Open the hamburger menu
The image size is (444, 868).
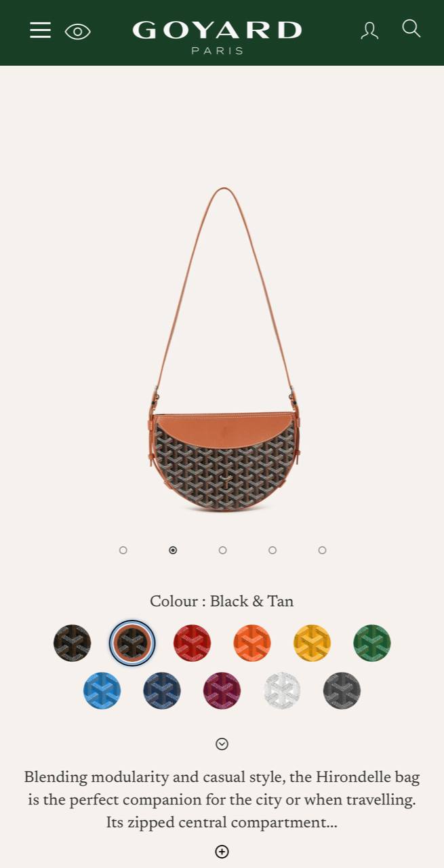[40, 31]
